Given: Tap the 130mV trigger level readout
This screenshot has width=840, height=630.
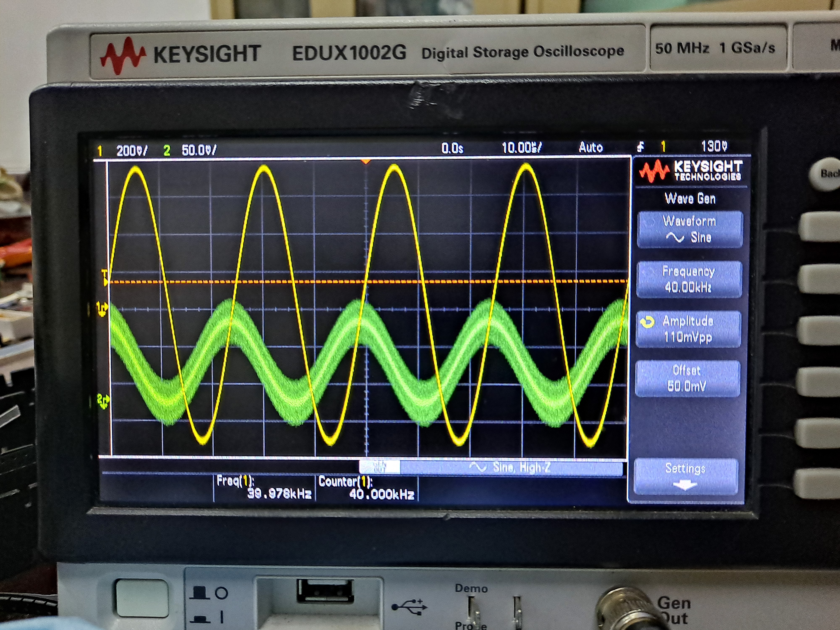Looking at the screenshot, I should [x=714, y=146].
